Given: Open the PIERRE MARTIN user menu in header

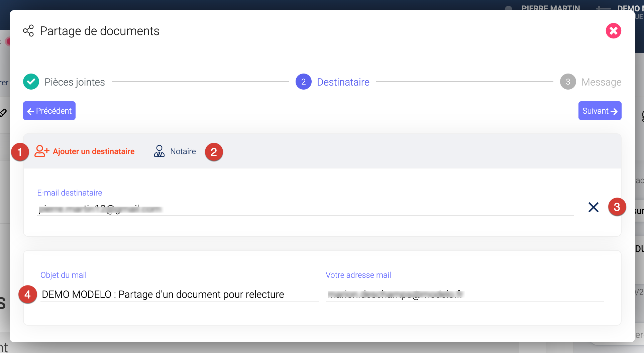Looking at the screenshot, I should (x=550, y=7).
